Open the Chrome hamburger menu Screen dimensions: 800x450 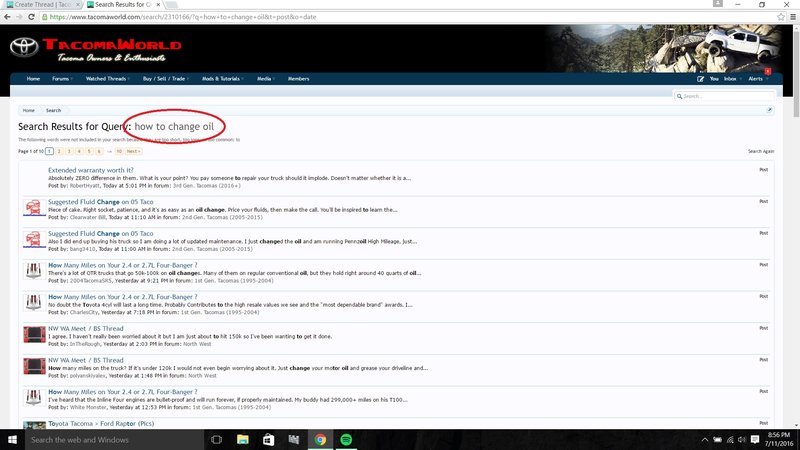[x=793, y=17]
